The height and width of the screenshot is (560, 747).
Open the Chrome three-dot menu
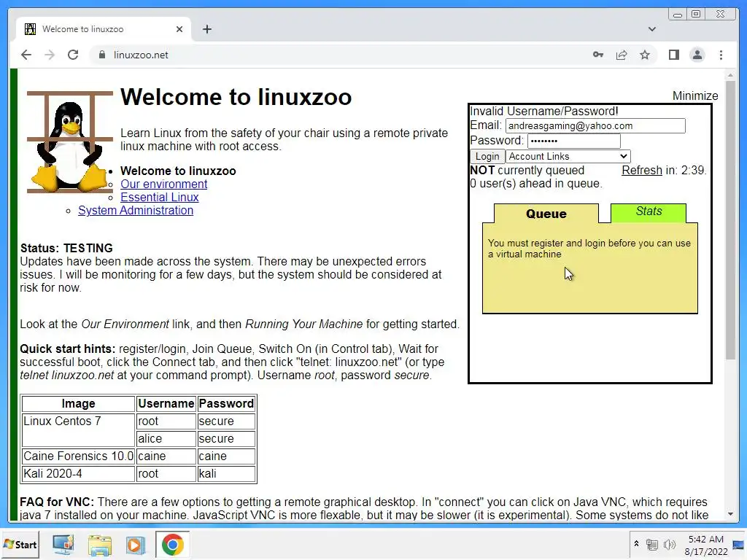point(721,55)
